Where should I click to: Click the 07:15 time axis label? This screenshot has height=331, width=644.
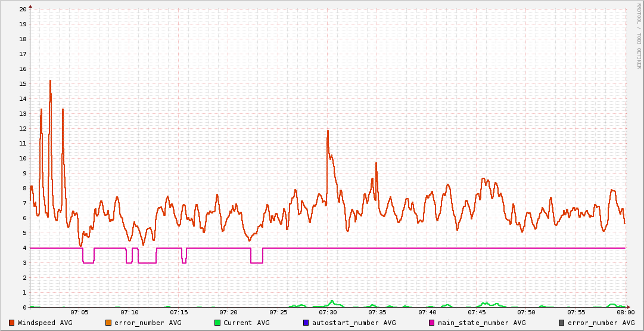pos(179,312)
